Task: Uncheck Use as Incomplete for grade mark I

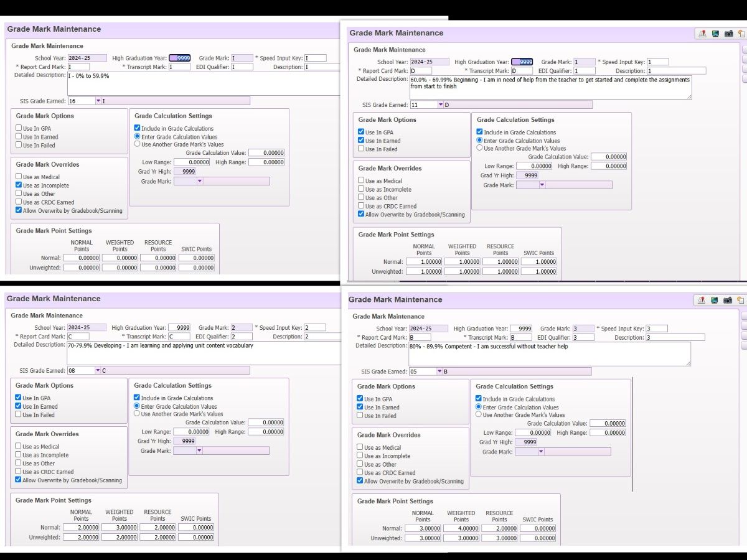Action: click(x=19, y=185)
